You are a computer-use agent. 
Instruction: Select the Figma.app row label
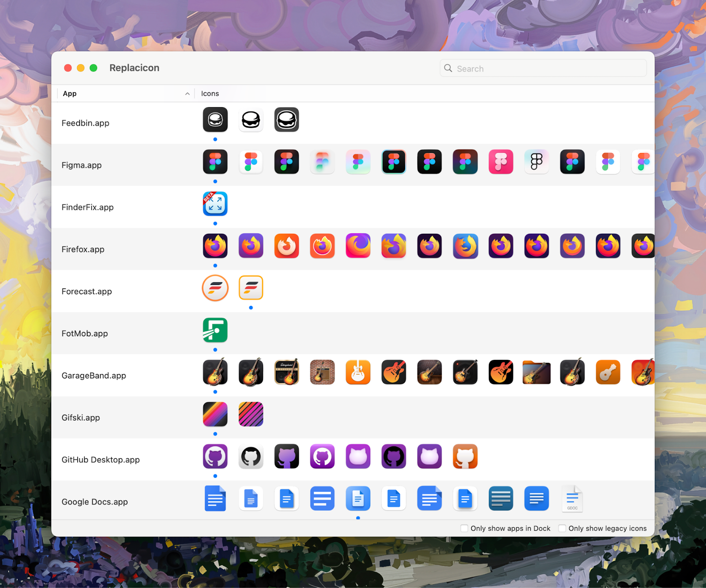pos(82,165)
